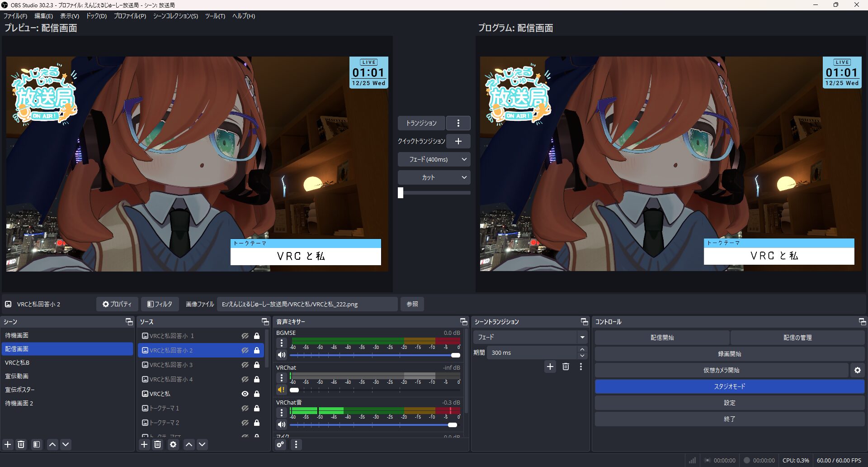Unlock the VRCと私回答小 4 source
868x467 pixels.
(x=257, y=379)
